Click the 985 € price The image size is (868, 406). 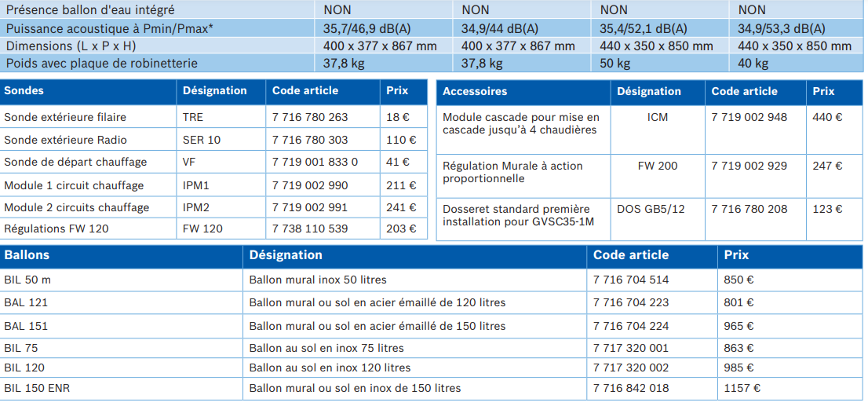739,368
